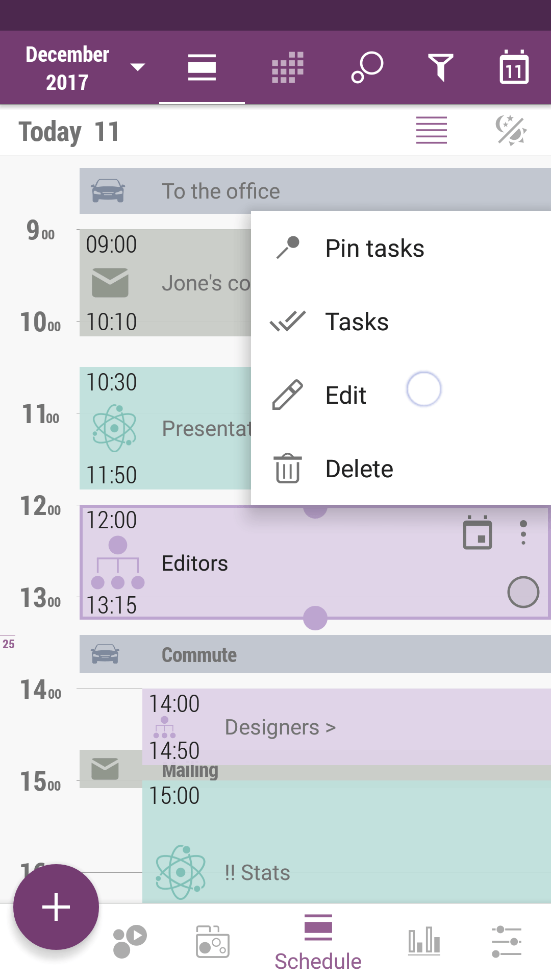Grab the Editors event bottom resize handle
This screenshot has width=551, height=980.
(315, 618)
